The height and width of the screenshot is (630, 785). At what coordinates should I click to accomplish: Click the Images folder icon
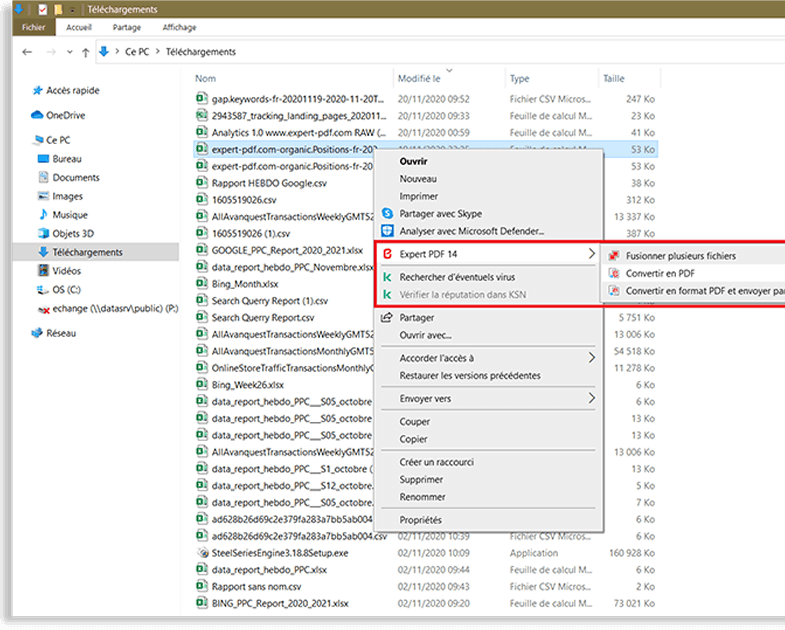[x=44, y=196]
